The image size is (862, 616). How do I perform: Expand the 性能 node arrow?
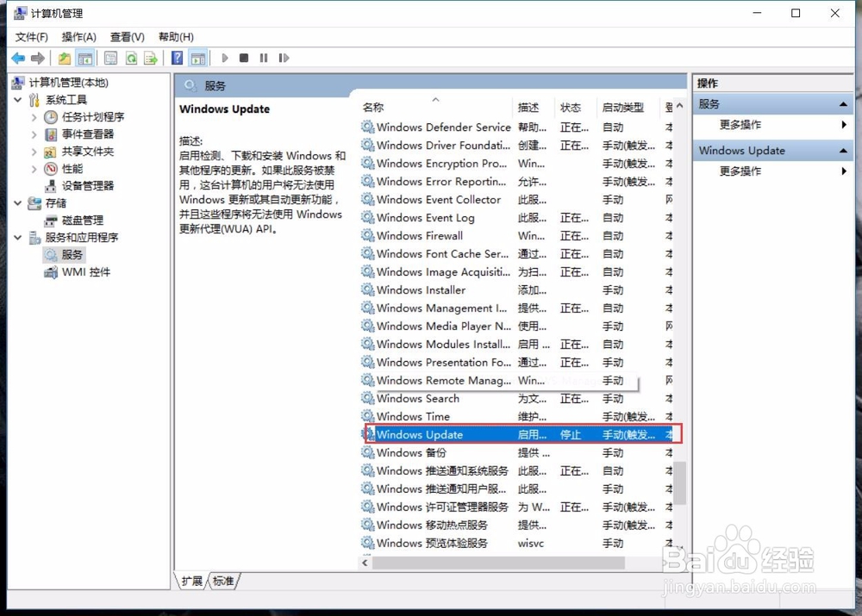point(34,169)
